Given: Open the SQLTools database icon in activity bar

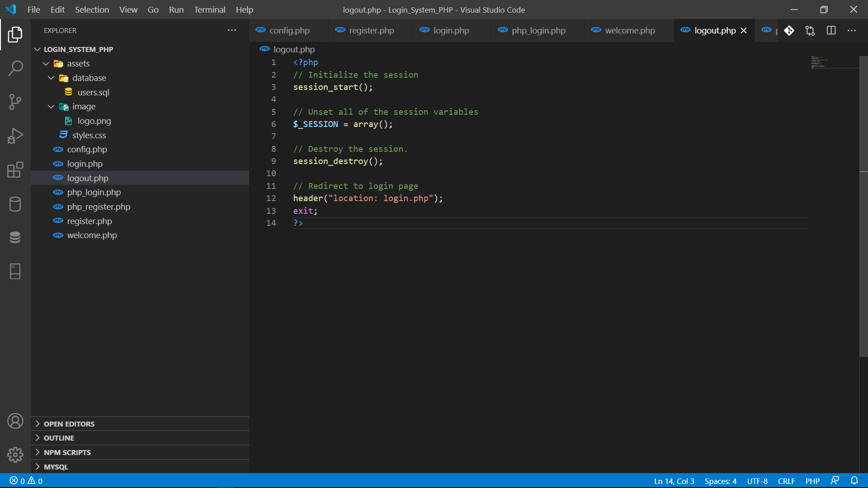Looking at the screenshot, I should coord(15,204).
